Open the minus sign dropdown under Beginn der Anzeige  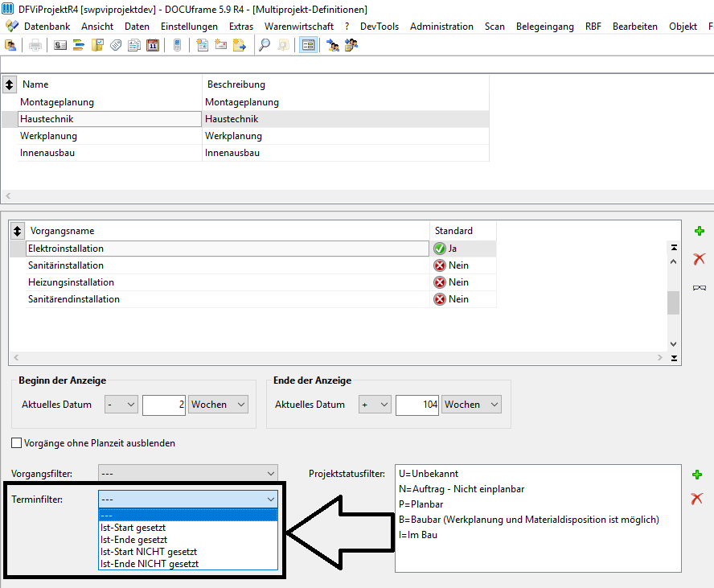click(121, 405)
